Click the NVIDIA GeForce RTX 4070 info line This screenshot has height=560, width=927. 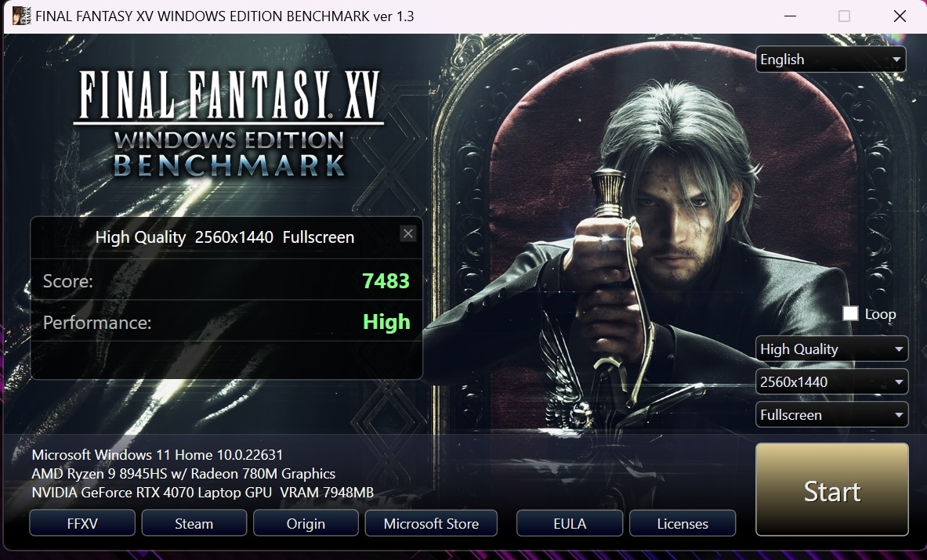[x=202, y=493]
